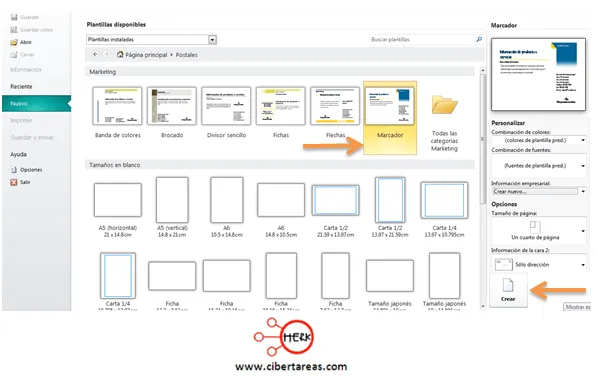Click the Marketing section header
The width and height of the screenshot is (598, 376).
[x=280, y=72]
